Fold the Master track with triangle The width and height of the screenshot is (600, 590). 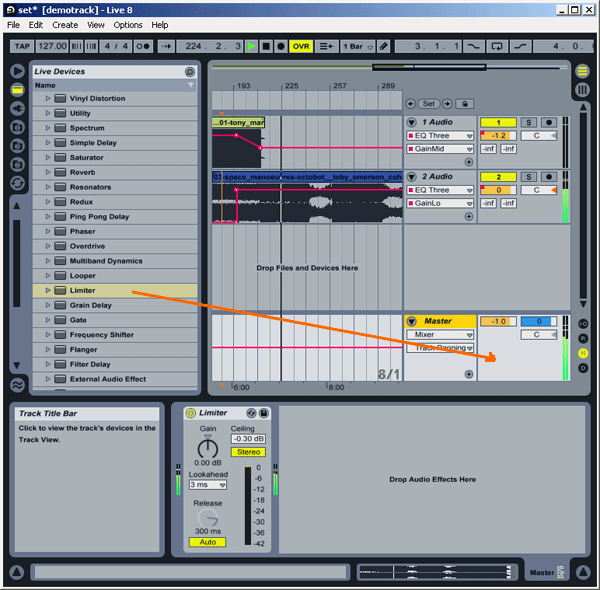(412, 321)
